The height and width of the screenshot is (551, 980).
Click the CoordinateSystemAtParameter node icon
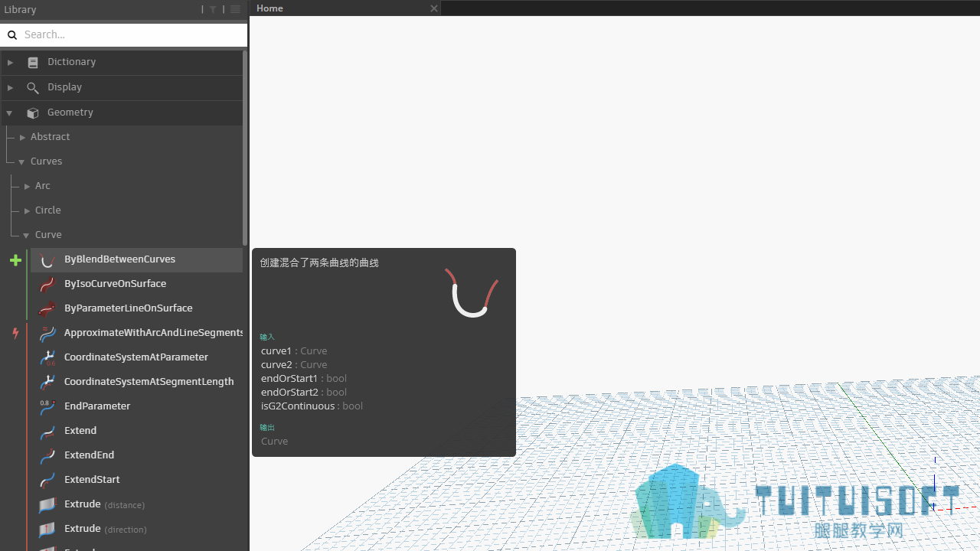tap(47, 358)
